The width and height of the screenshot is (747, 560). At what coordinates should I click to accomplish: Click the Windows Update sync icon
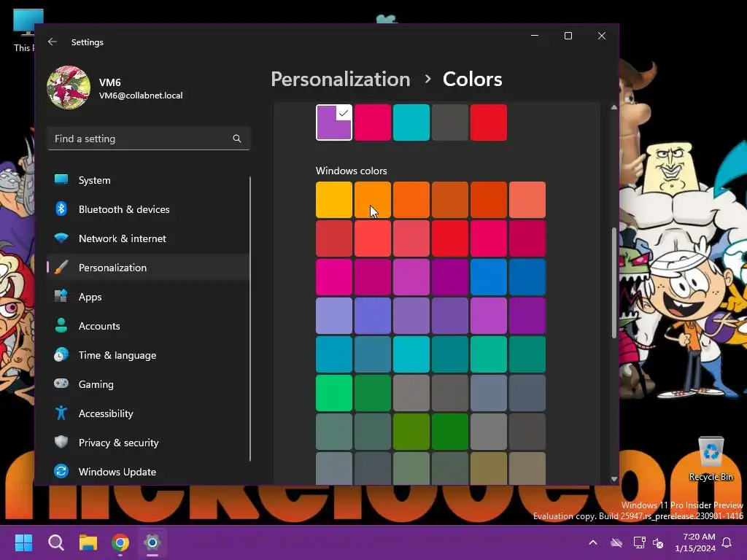tap(61, 471)
